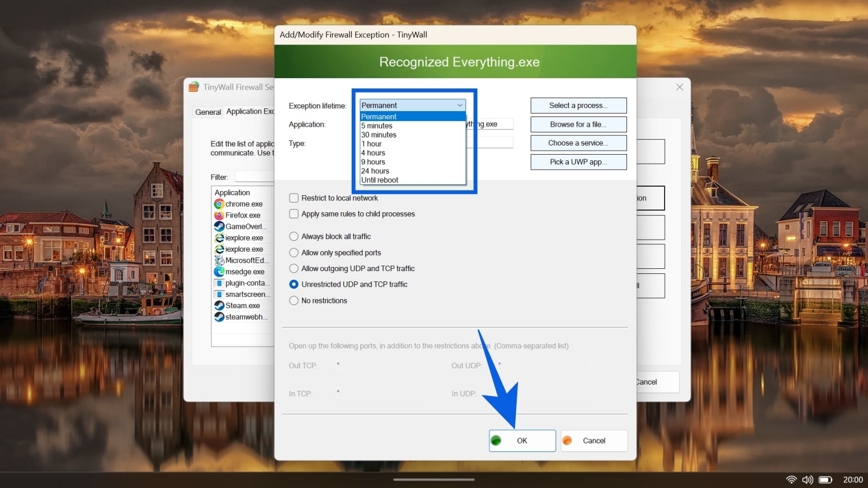Screen dimensions: 868x488
Task: Click Choose a service... button
Action: pos(578,143)
